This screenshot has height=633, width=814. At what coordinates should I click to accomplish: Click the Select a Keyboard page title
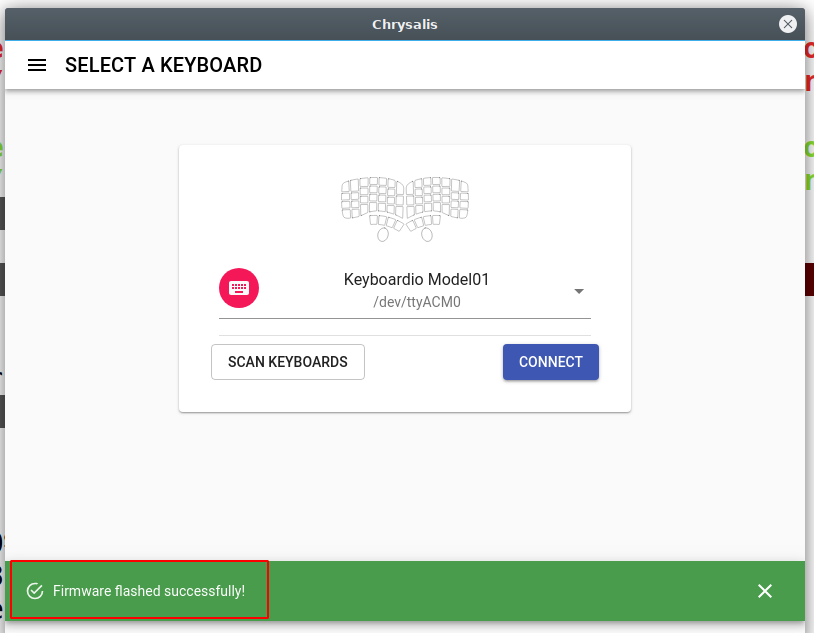(x=163, y=65)
